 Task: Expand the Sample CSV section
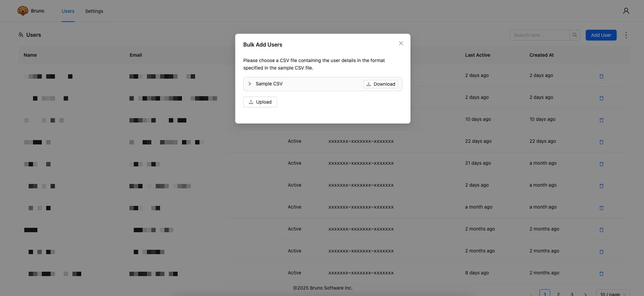250,84
